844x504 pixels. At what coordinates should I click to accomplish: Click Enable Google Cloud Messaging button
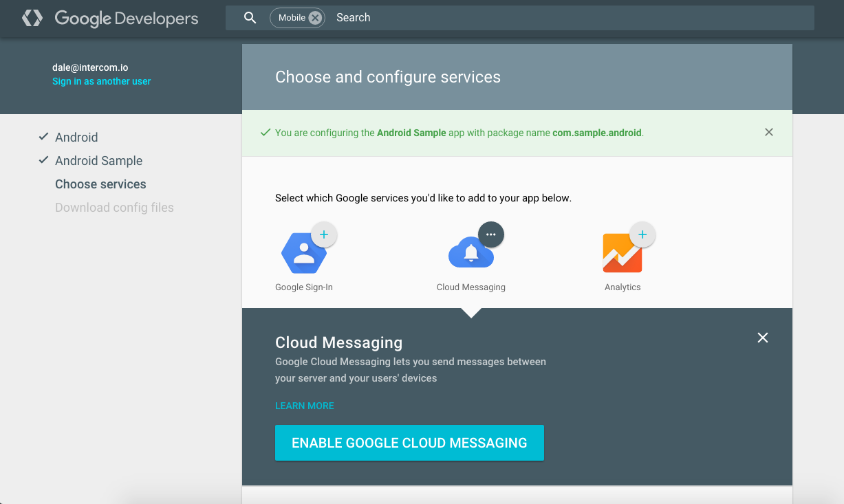pos(409,443)
